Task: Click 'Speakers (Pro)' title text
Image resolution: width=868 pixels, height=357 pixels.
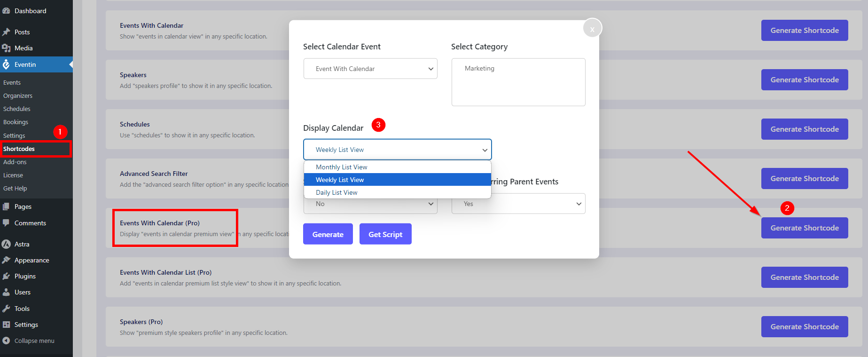Action: pyautogui.click(x=141, y=322)
